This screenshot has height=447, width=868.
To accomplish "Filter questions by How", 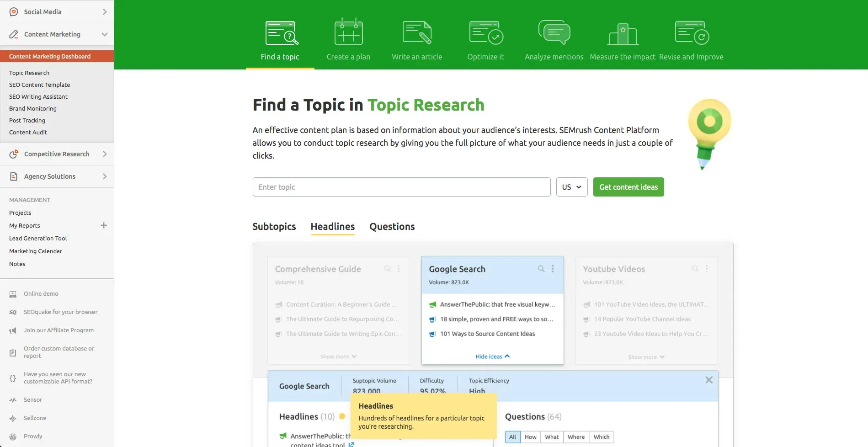I will coord(531,437).
